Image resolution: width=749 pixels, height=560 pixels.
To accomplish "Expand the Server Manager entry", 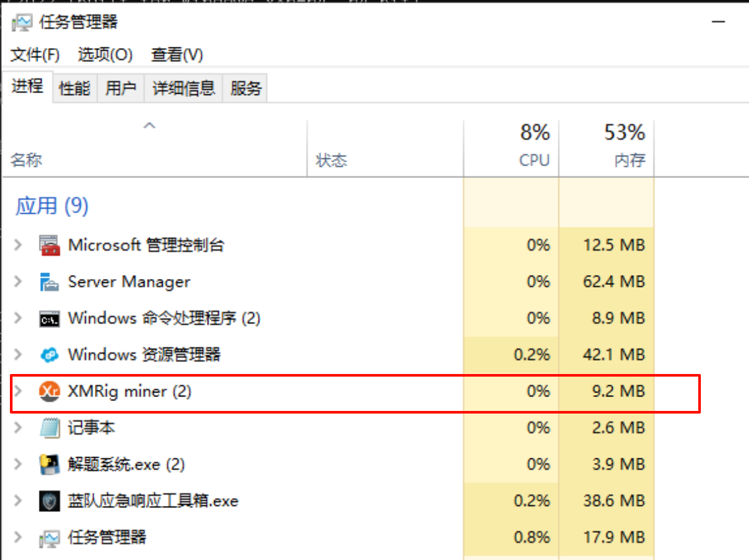I will coord(19,282).
